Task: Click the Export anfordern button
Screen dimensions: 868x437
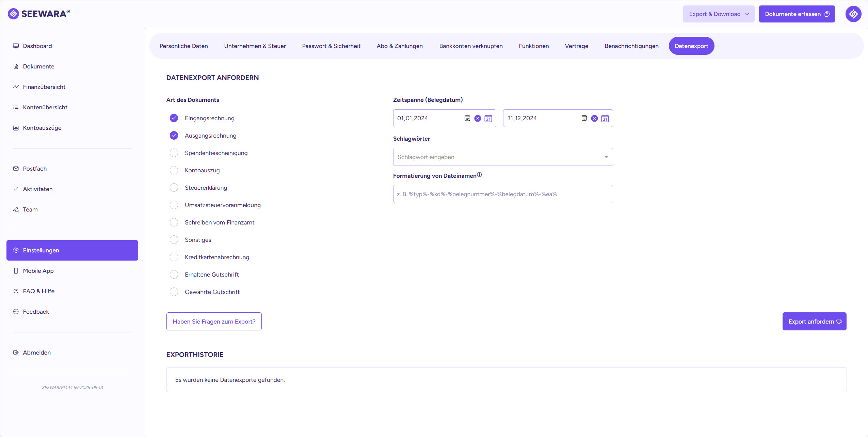Action: [814, 322]
